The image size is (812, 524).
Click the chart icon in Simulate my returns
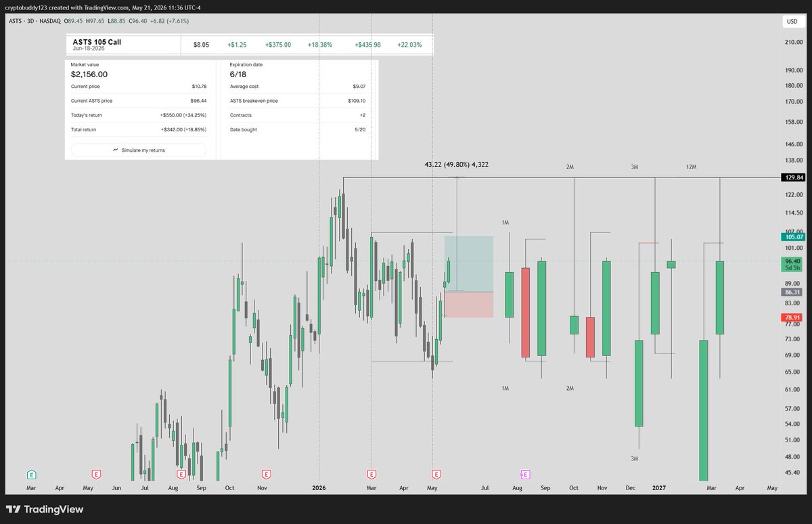[116, 150]
